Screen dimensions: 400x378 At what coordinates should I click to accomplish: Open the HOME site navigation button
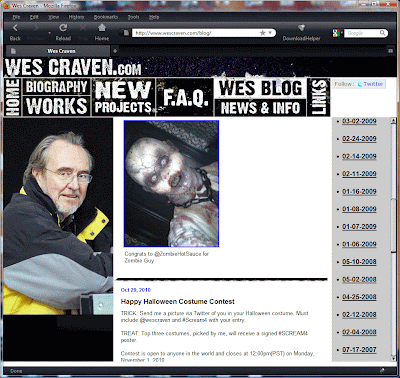click(13, 97)
